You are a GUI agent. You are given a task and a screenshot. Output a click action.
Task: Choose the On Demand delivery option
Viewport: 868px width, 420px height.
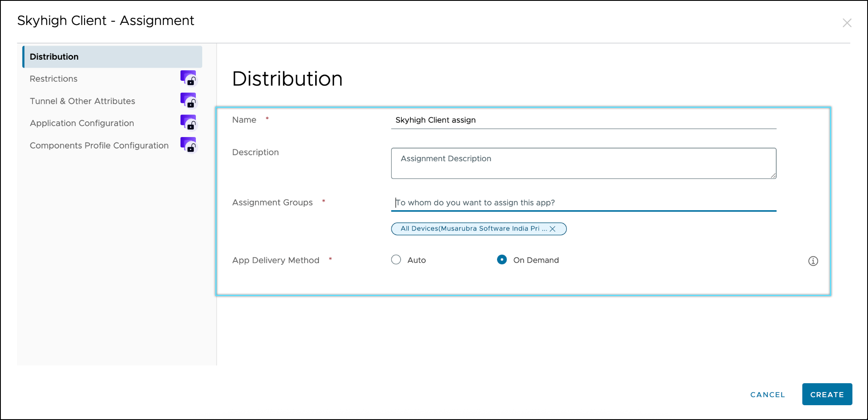[502, 260]
